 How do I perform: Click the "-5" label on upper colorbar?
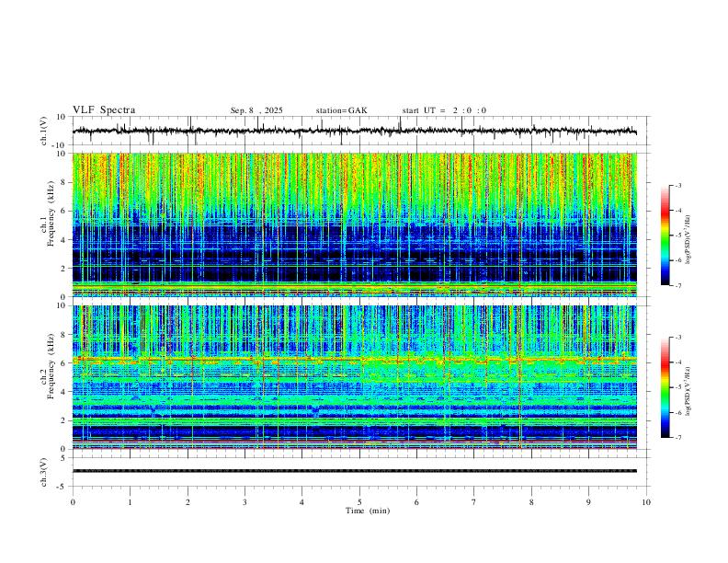(678, 236)
